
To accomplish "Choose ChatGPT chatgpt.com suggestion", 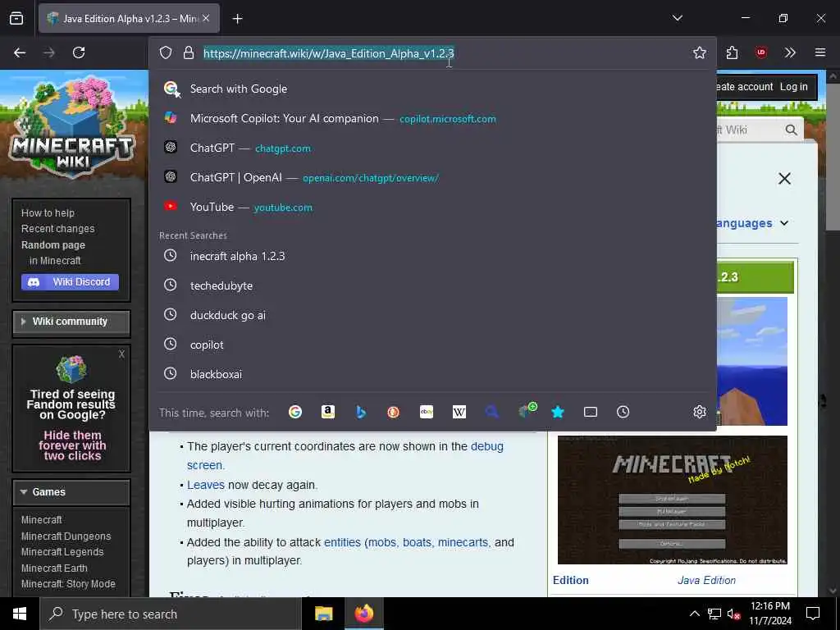I will click(432, 148).
